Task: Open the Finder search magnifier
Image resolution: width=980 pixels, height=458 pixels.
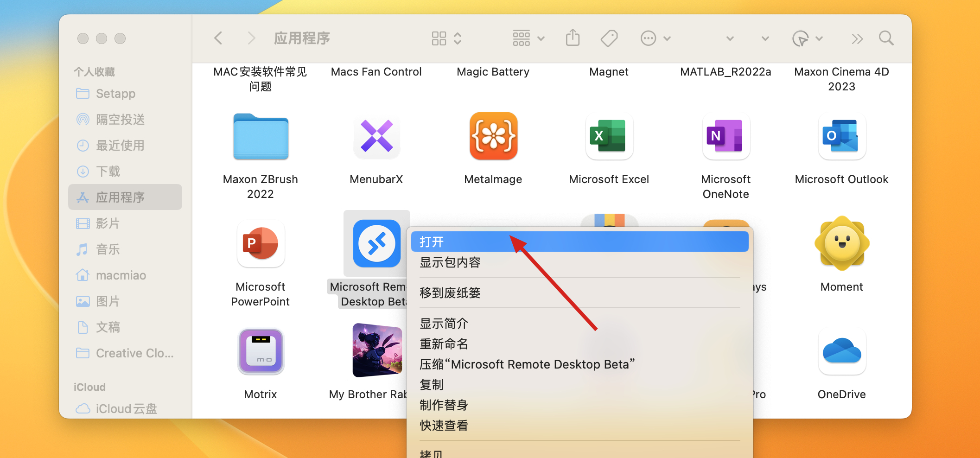Action: [x=886, y=38]
